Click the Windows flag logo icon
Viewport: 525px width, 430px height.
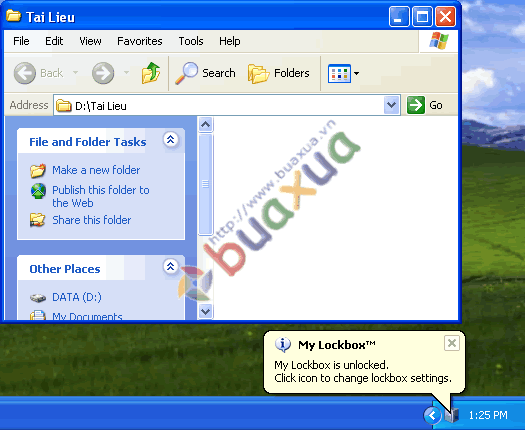[439, 41]
